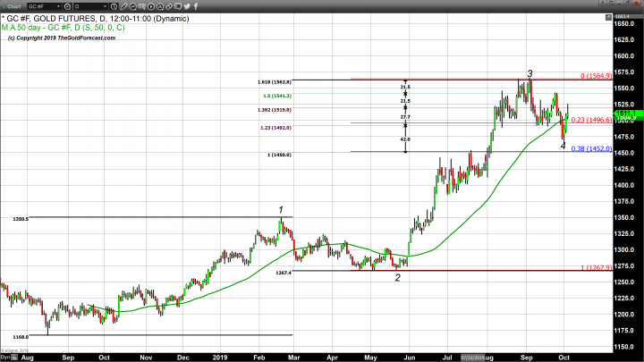Select the wave 3 label at the peak
The image size is (644, 362).
530,74
